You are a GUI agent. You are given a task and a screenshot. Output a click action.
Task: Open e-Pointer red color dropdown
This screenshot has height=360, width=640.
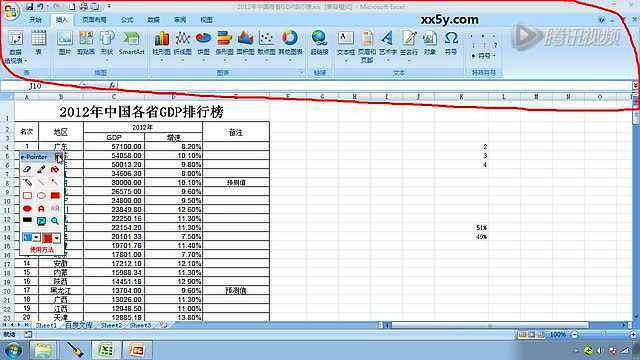coord(56,238)
